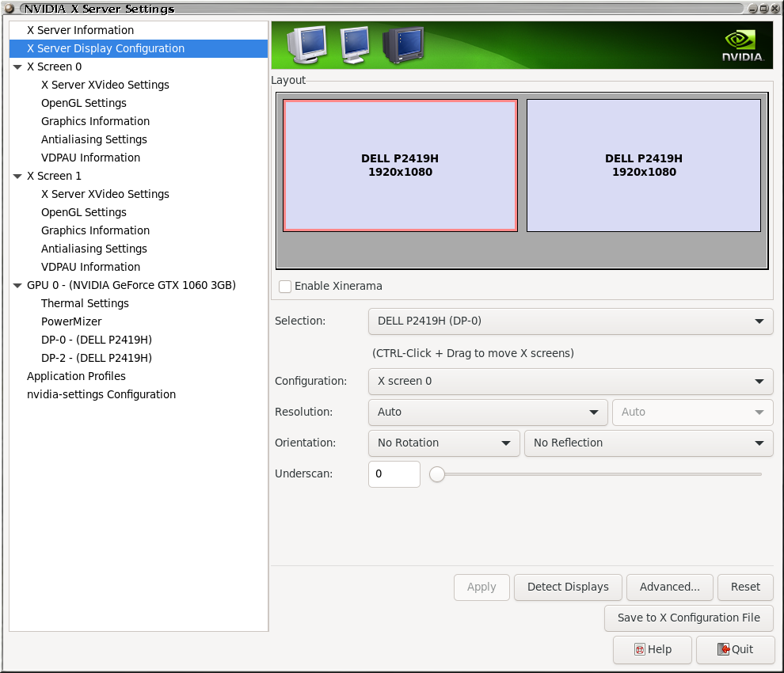
Task: Click the window menu icon in title bar
Action: [9, 9]
